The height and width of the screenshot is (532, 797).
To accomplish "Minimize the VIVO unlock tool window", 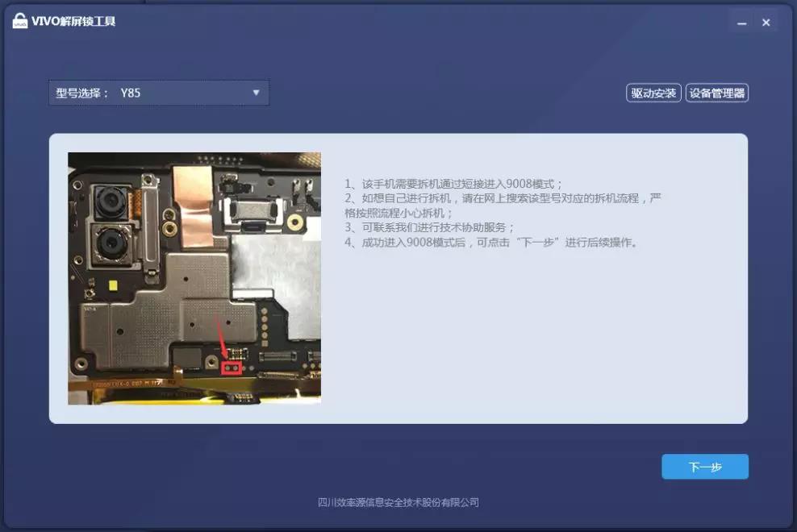I will tap(741, 22).
